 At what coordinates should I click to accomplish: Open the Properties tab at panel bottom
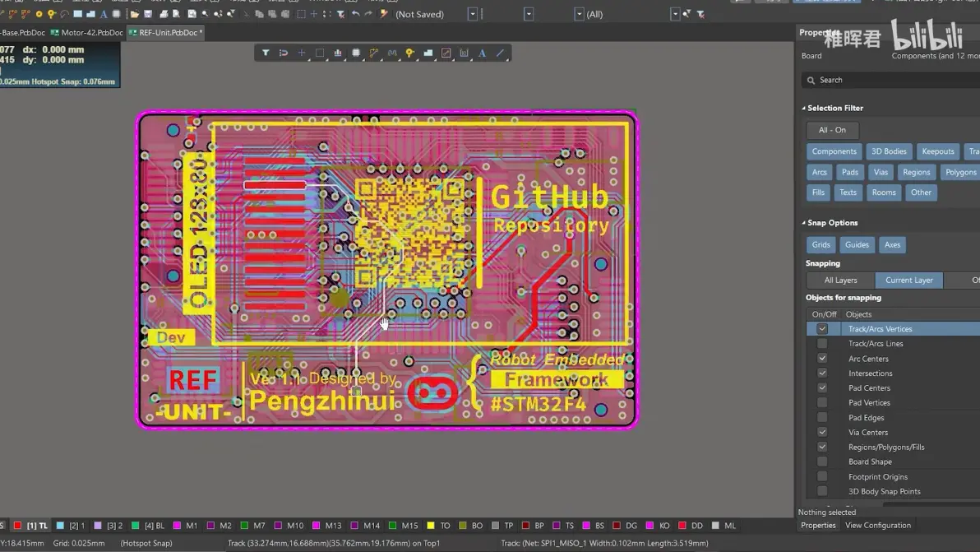(x=818, y=525)
